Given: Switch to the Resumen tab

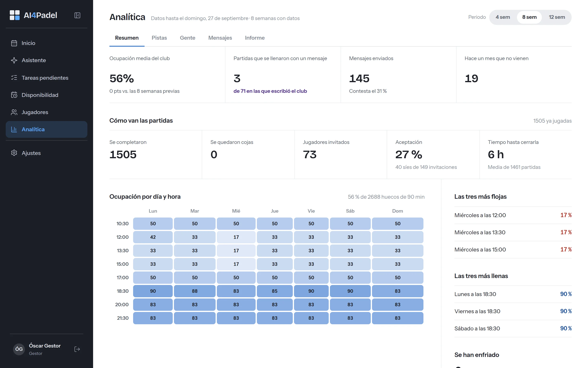Looking at the screenshot, I should pos(127,38).
